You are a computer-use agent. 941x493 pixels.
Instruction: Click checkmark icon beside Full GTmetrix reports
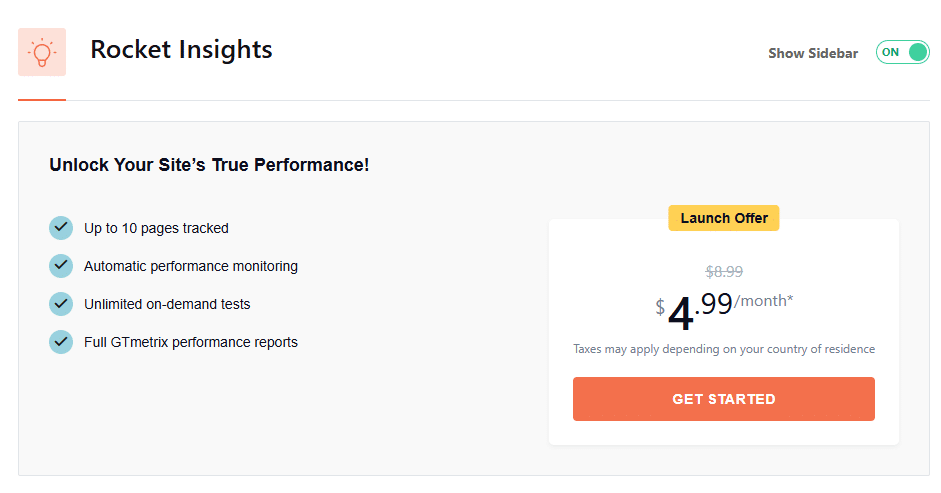tap(61, 342)
